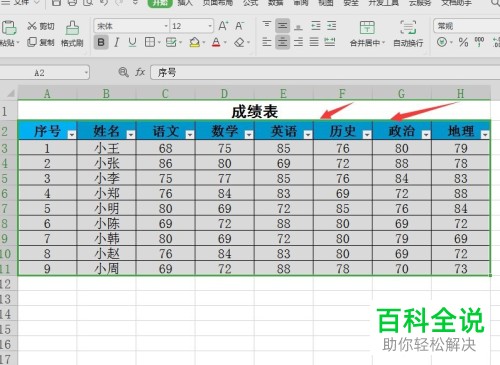Open filter dropdown for 序号 column
The image size is (500, 365).
[72, 134]
